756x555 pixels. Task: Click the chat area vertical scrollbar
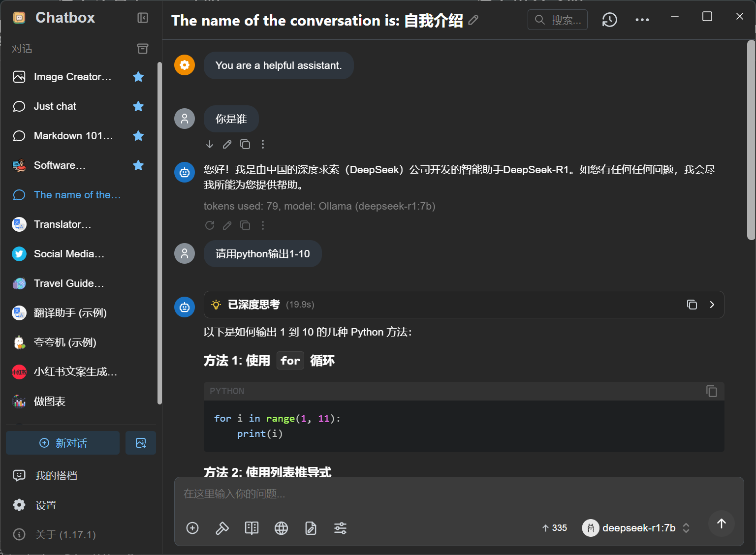point(751,140)
